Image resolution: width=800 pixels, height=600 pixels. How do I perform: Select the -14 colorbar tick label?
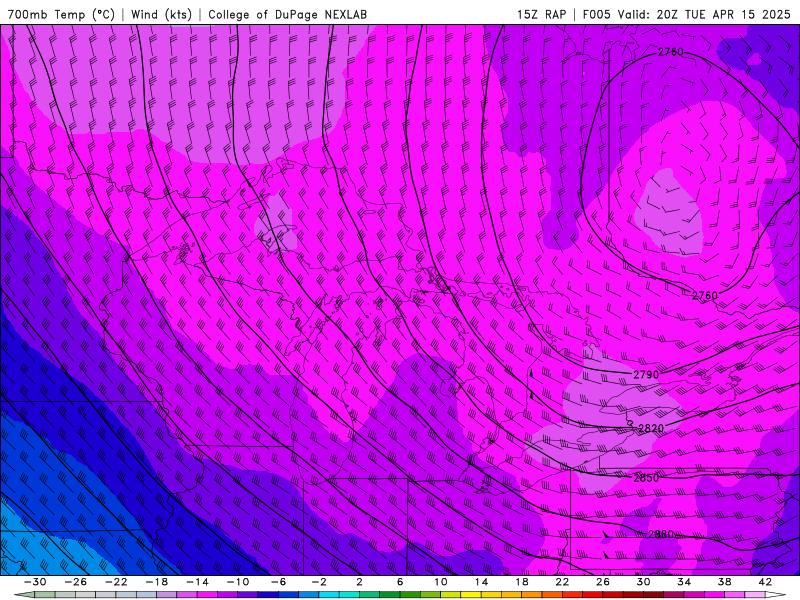[197, 582]
